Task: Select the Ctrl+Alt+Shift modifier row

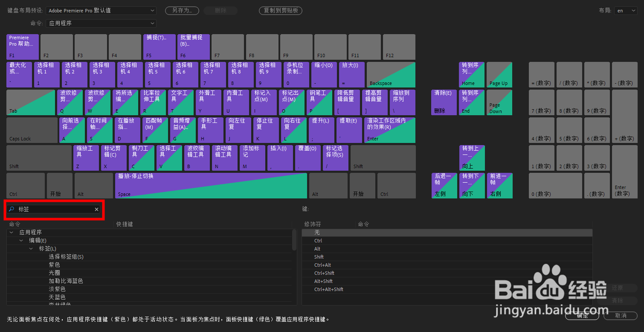Action: pyautogui.click(x=447, y=289)
